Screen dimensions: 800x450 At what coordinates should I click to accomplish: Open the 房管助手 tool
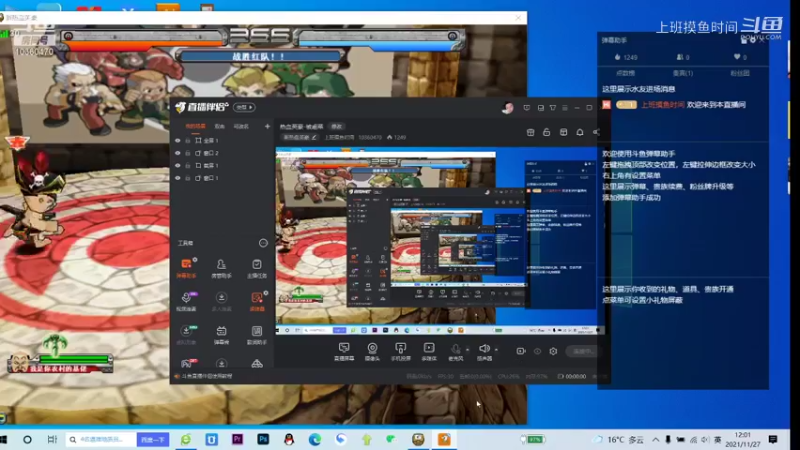pyautogui.click(x=221, y=268)
